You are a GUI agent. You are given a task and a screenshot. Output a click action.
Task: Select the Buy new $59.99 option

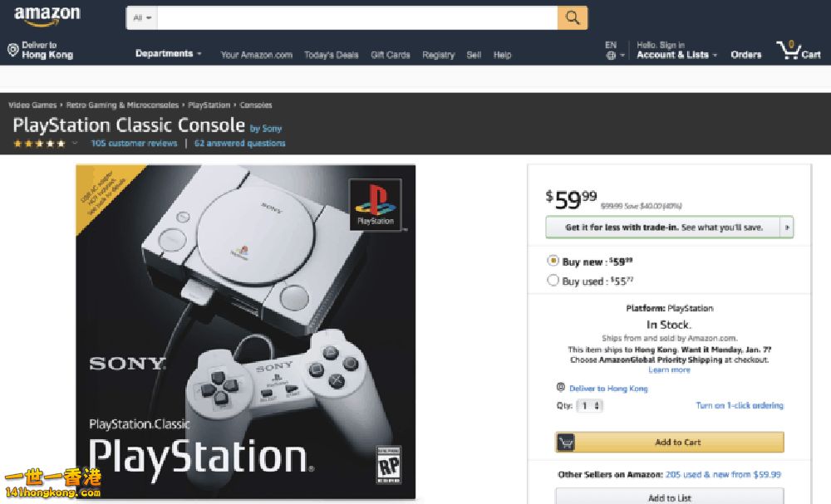[x=553, y=261]
